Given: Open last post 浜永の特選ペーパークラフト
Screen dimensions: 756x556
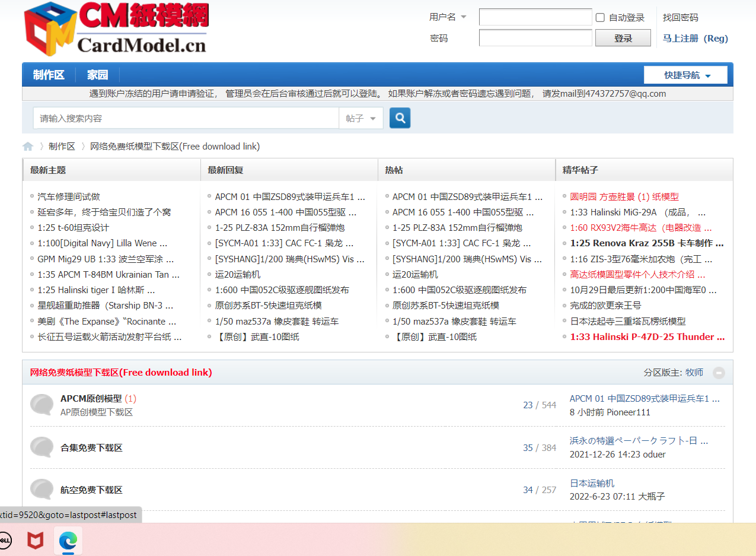Looking at the screenshot, I should (639, 440).
